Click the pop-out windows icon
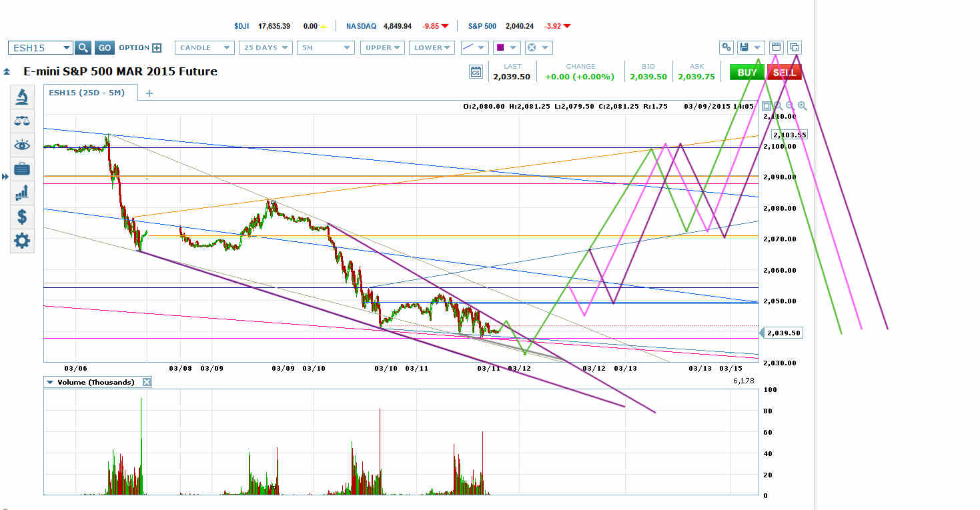This screenshot has width=980, height=510. pyautogui.click(x=795, y=47)
